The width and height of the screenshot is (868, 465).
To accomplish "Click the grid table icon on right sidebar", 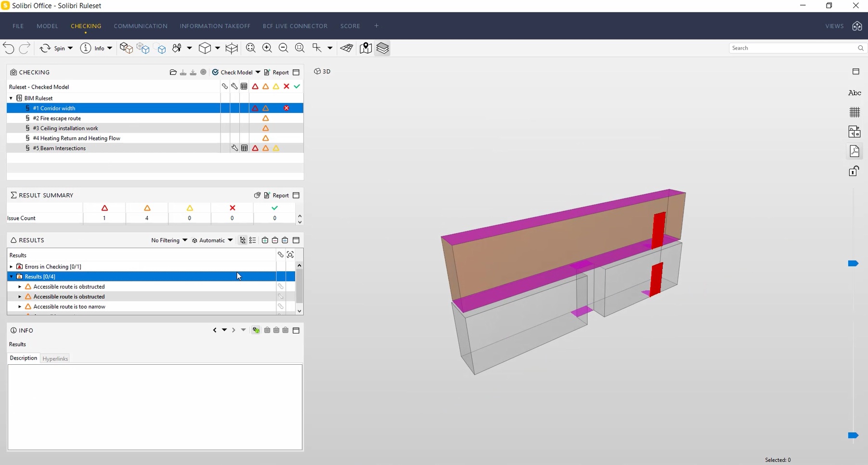I will (x=855, y=112).
